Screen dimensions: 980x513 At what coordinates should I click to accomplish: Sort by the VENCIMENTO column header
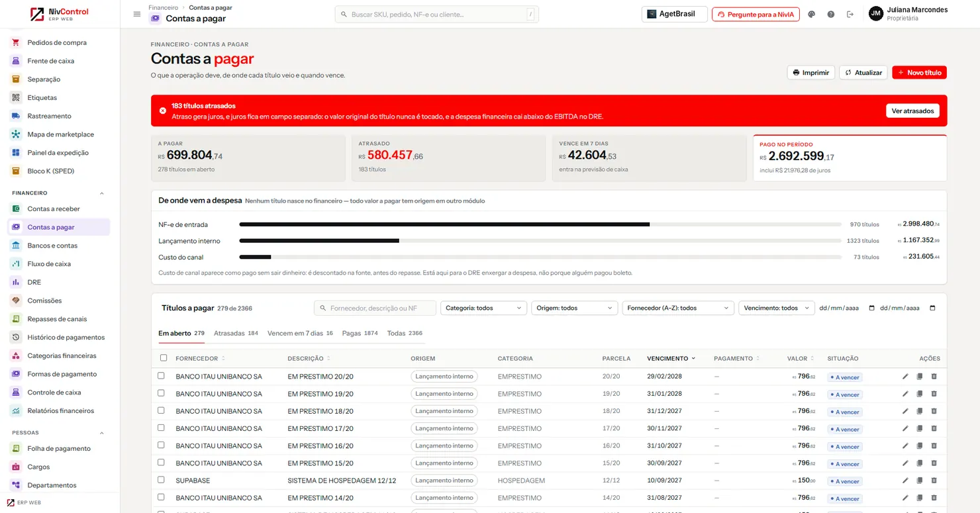[x=671, y=358]
